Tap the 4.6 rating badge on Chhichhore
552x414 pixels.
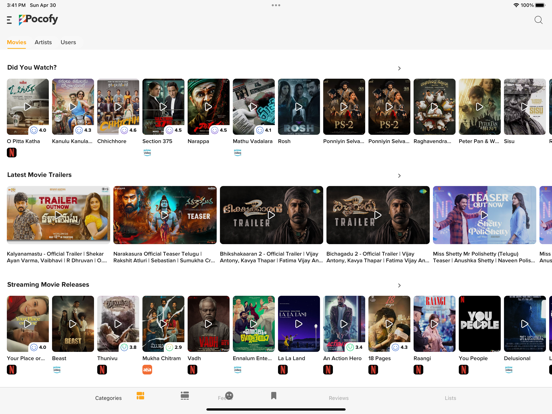pos(129,130)
